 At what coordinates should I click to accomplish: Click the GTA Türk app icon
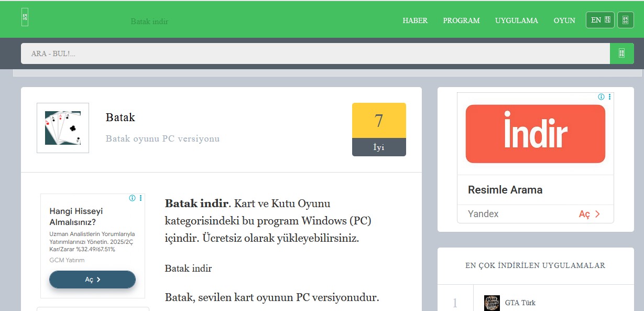492,303
